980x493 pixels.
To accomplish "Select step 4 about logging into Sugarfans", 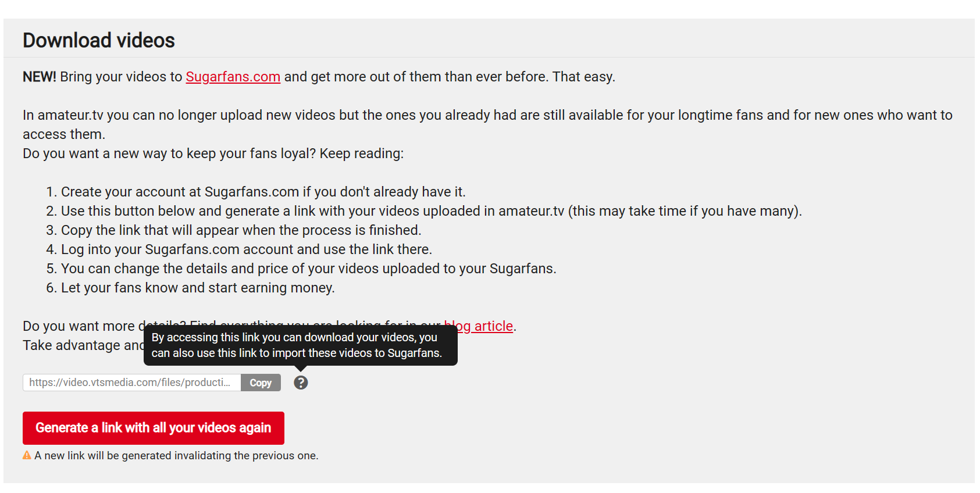I will [x=239, y=249].
